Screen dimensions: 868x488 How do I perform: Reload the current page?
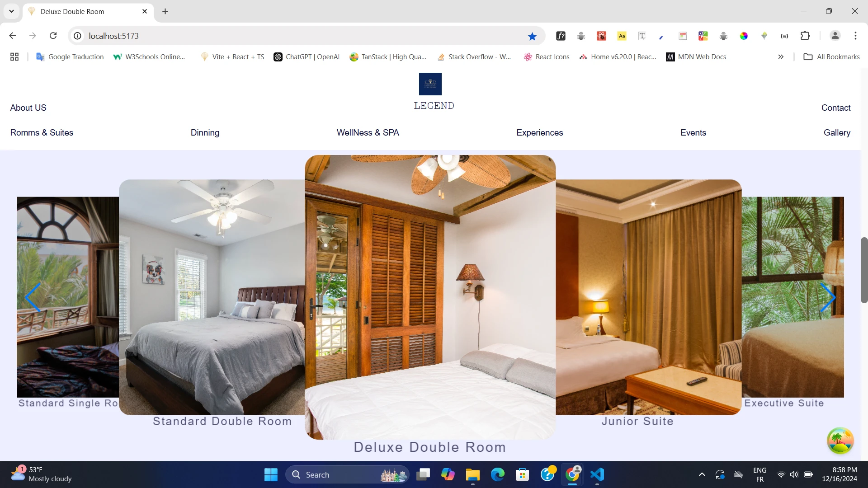point(53,36)
